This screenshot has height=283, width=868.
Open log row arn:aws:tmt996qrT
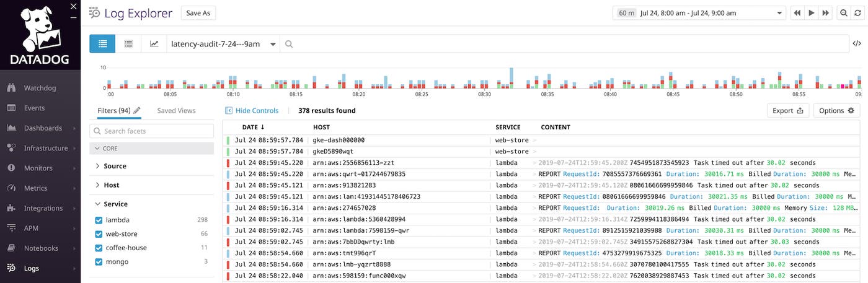[x=542, y=253]
